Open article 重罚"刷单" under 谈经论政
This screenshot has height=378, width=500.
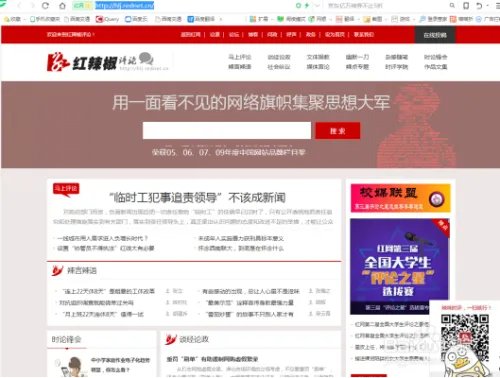click(x=212, y=359)
